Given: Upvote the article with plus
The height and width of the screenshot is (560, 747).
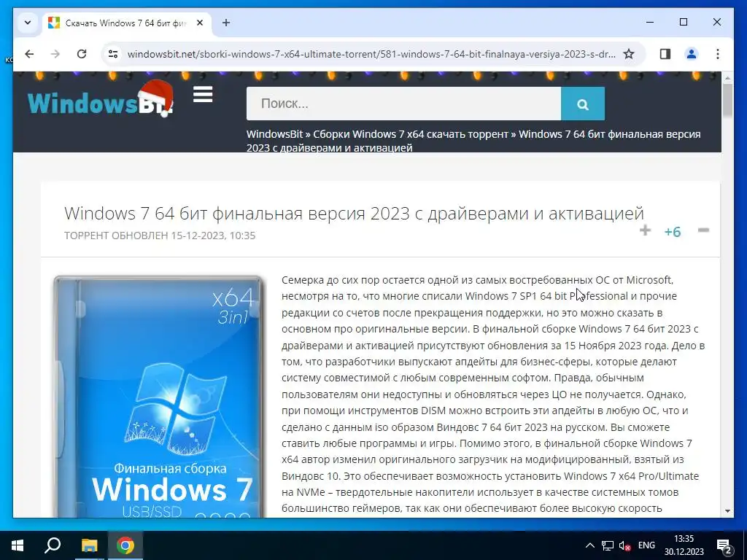Looking at the screenshot, I should (645, 230).
